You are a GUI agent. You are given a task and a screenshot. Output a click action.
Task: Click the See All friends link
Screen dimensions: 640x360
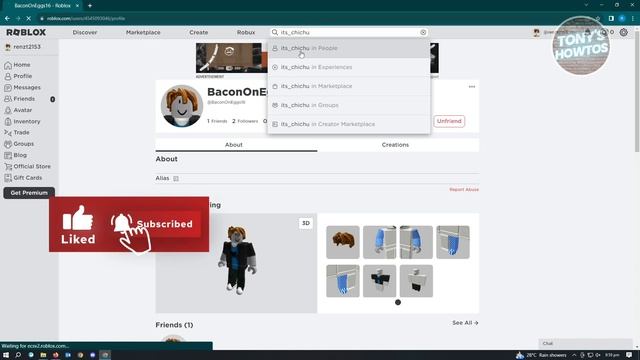(x=465, y=323)
